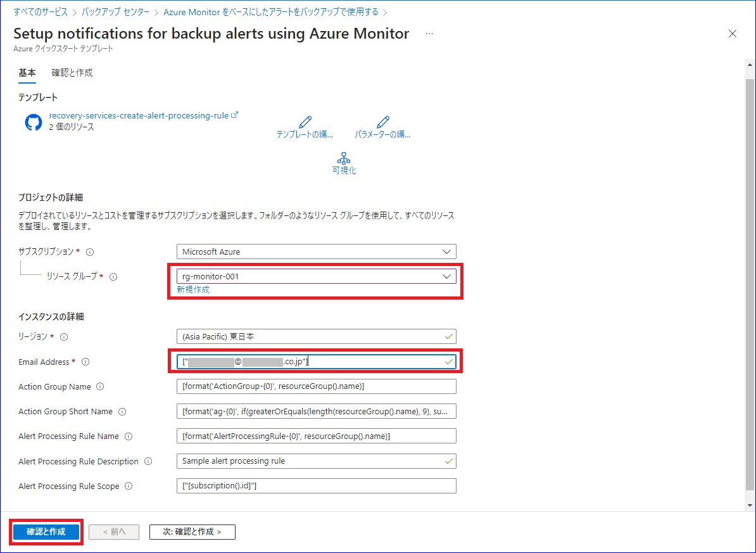Expand the リソース グループ dropdown rg-monitor-001
Viewport: 756px width, 553px height.
pos(317,276)
